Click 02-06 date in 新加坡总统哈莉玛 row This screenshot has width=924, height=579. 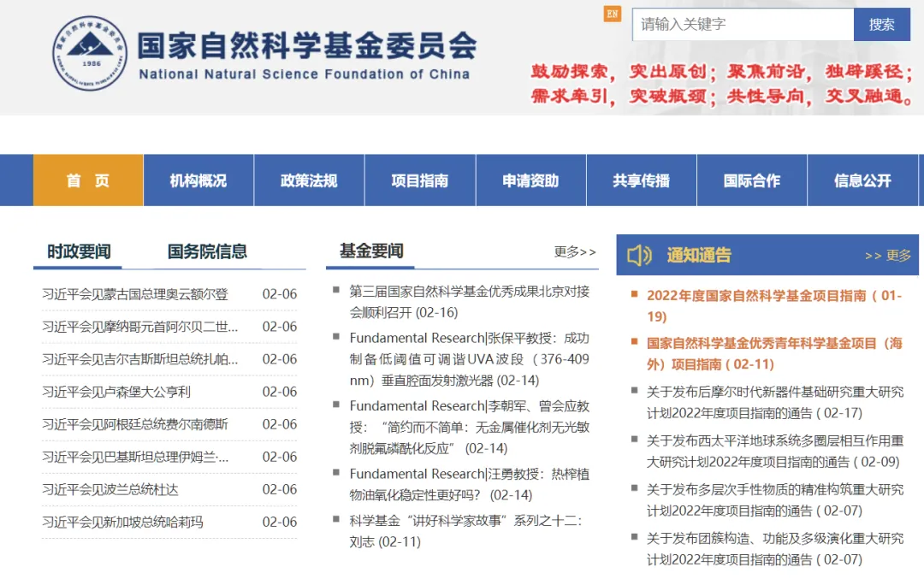point(279,522)
